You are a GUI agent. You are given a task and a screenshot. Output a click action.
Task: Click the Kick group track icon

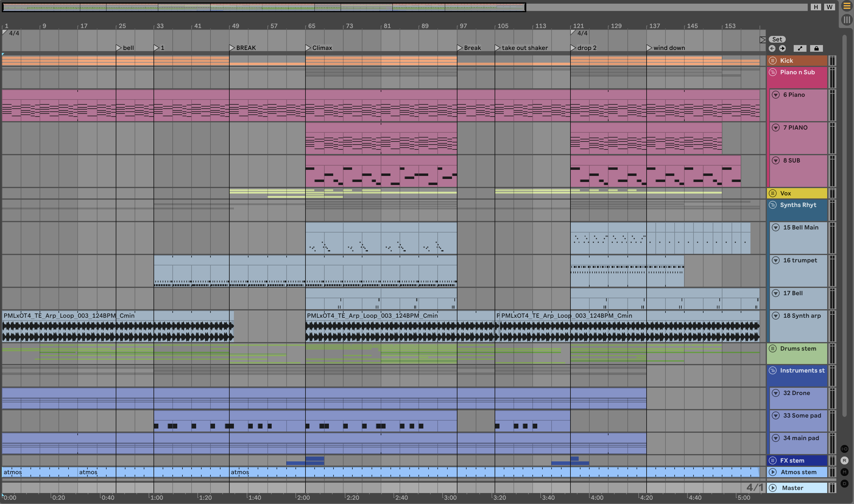pyautogui.click(x=773, y=61)
